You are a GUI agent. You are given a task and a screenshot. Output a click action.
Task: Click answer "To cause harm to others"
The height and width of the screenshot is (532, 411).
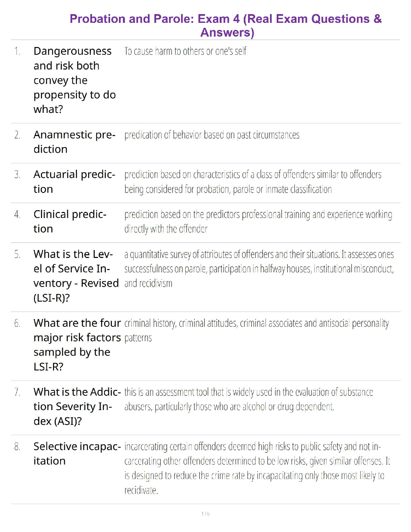(x=185, y=51)
